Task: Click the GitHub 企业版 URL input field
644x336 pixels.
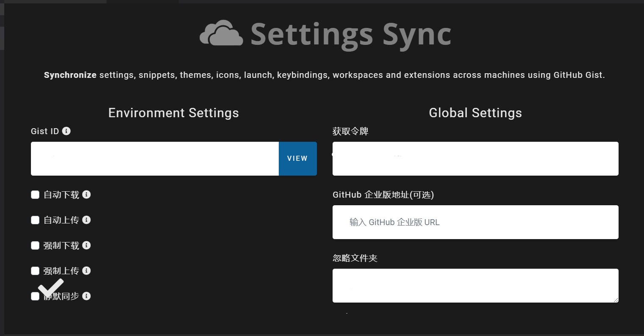Action: click(475, 222)
